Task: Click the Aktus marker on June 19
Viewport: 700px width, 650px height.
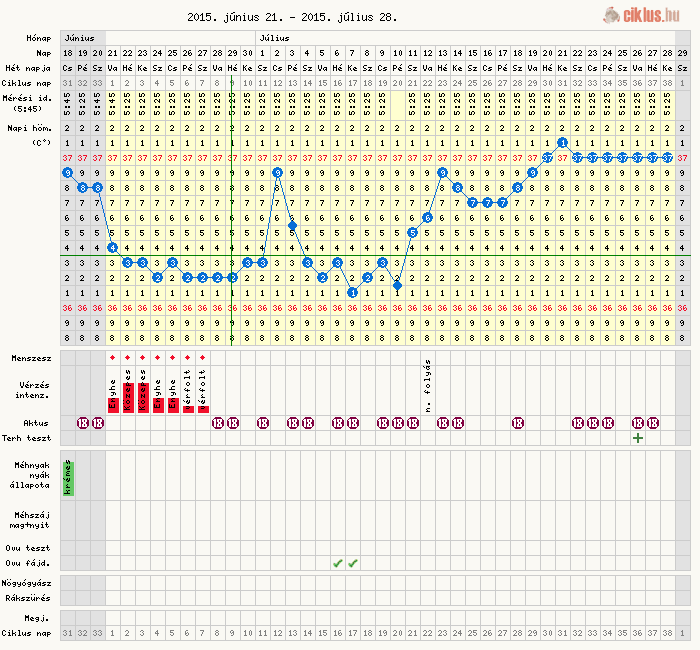Action: point(82,423)
